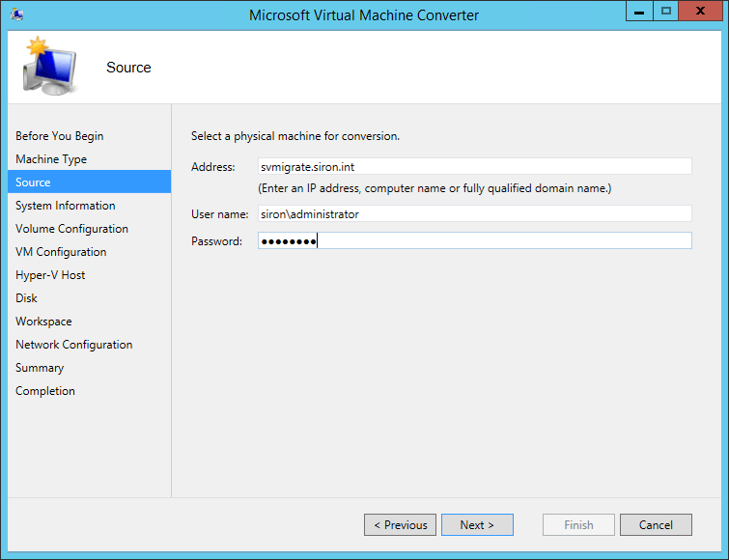
Task: Jump to the Completion step
Action: pyautogui.click(x=45, y=391)
